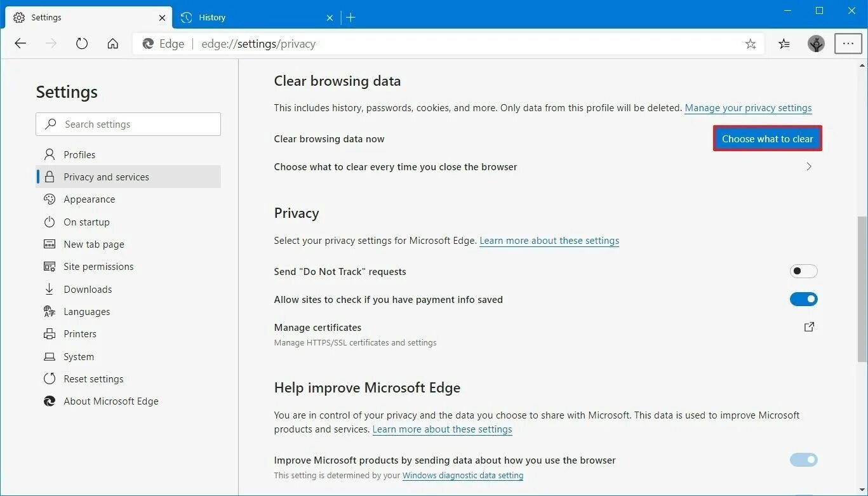The height and width of the screenshot is (496, 868).
Task: Expand Choose what to clear on browser close
Action: pos(809,166)
